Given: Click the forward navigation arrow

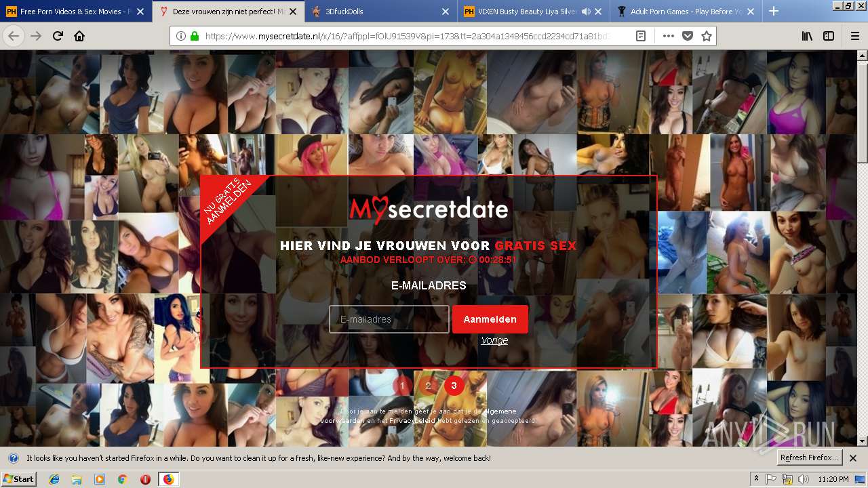Looking at the screenshot, I should point(36,36).
